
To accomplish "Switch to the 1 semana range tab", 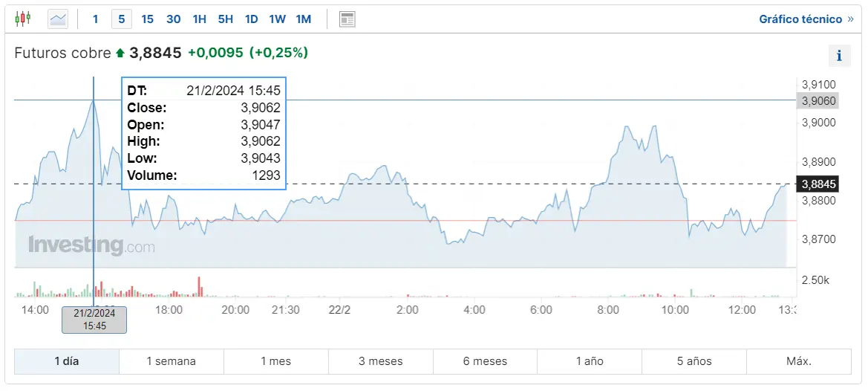I will (171, 361).
